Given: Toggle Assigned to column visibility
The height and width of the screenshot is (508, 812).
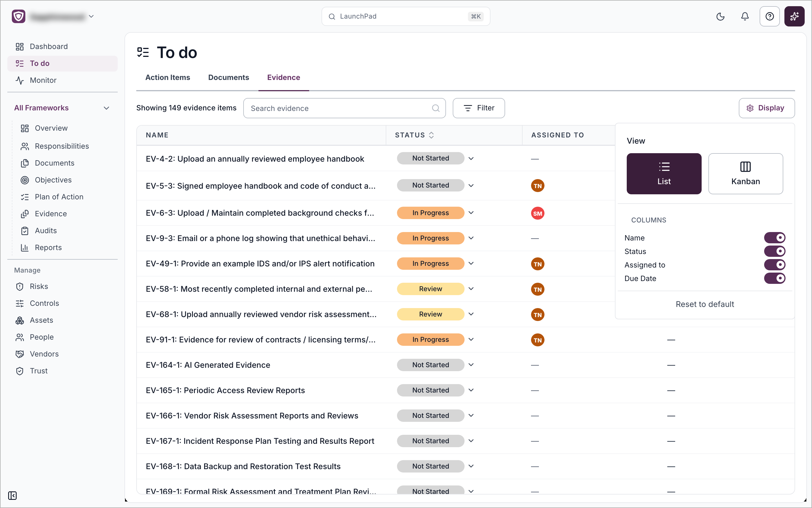Looking at the screenshot, I should tap(774, 265).
